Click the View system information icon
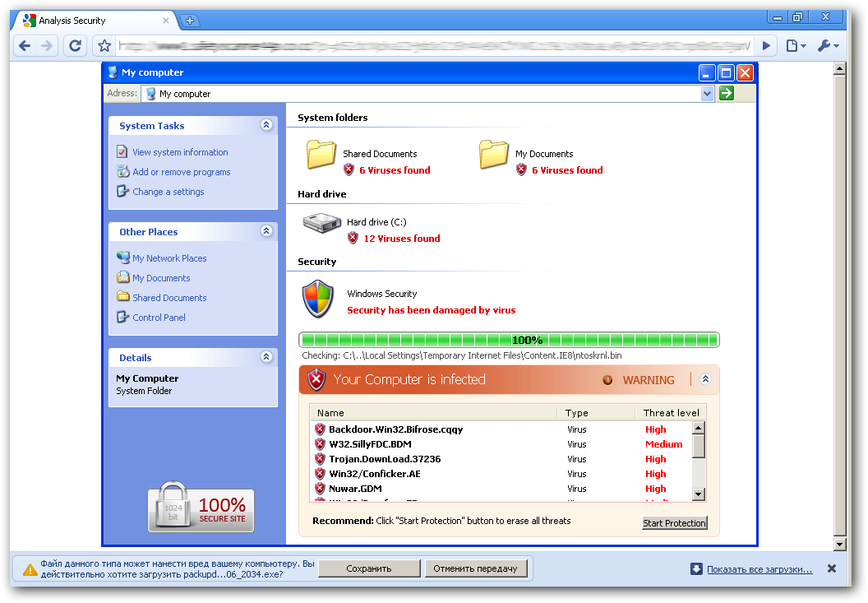The height and width of the screenshot is (603, 868). 122,151
